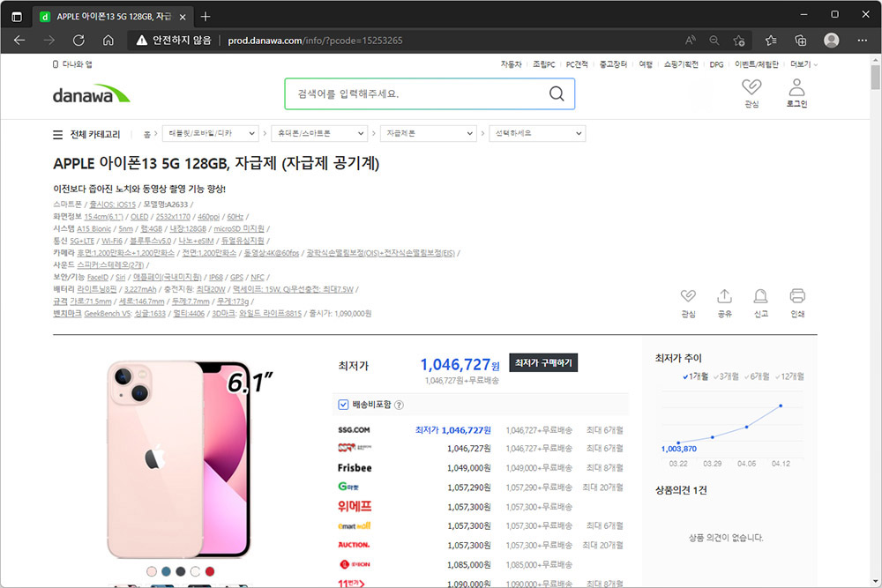Image resolution: width=882 pixels, height=588 pixels.
Task: Click the danawa logo
Action: pos(91,93)
